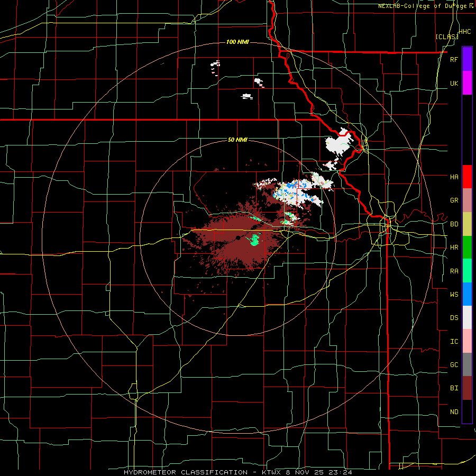Click the GC legend label
476x476 pixels.
[x=454, y=364]
